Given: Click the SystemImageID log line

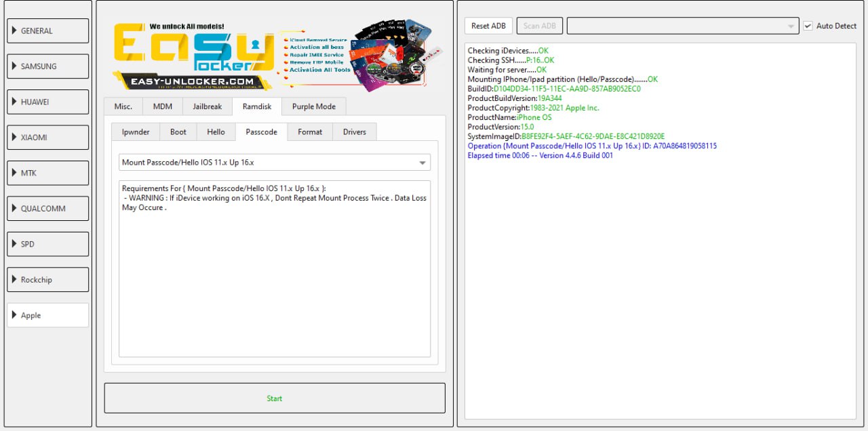Looking at the screenshot, I should (x=566, y=136).
